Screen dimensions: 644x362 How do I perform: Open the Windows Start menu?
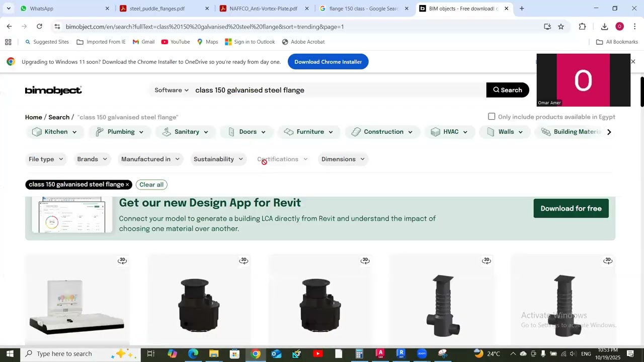pos(10,354)
